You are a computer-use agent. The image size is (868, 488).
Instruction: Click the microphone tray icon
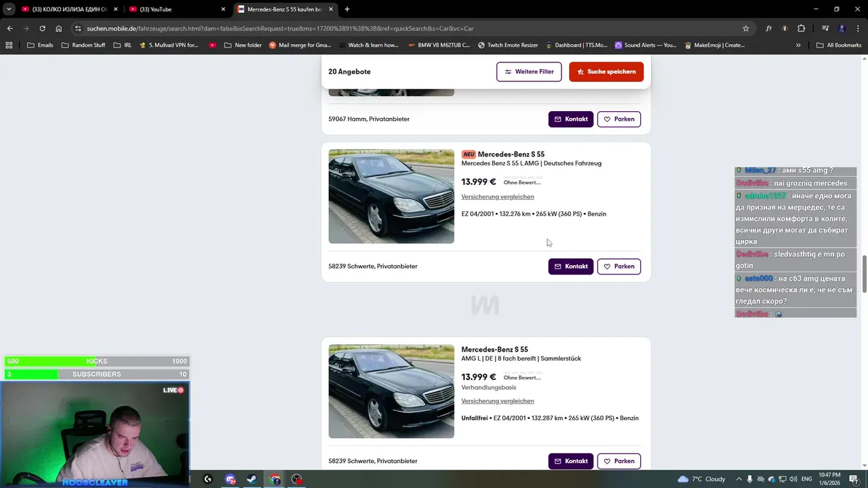[749, 479]
